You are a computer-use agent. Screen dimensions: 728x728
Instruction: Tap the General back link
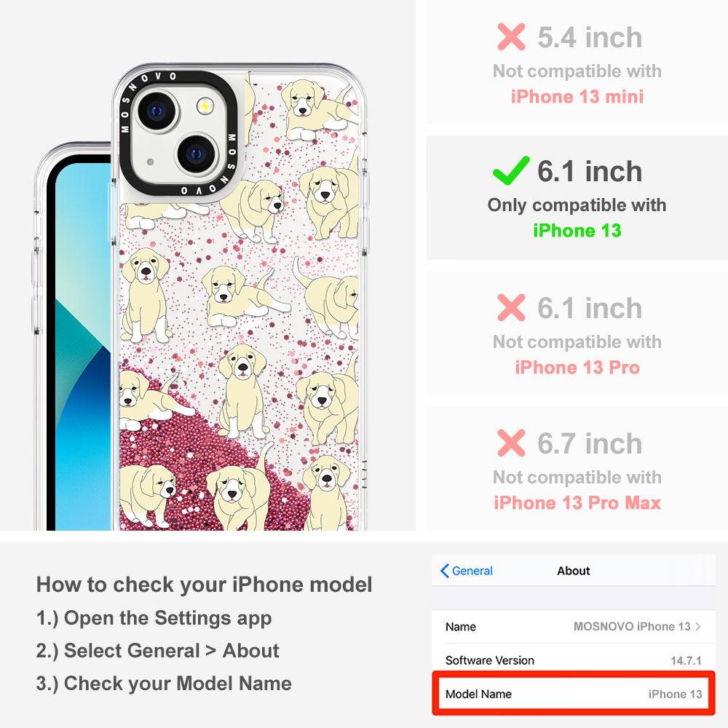click(x=466, y=571)
